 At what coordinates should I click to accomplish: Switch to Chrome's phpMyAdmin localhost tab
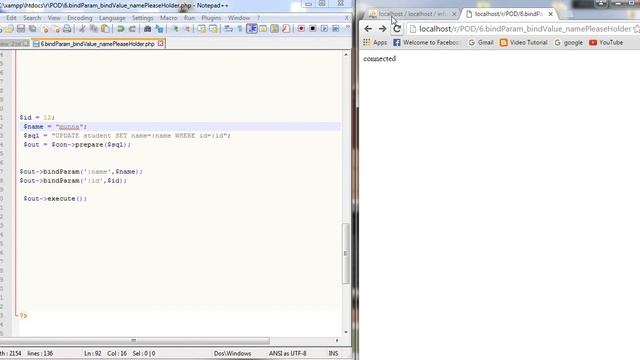[412, 14]
